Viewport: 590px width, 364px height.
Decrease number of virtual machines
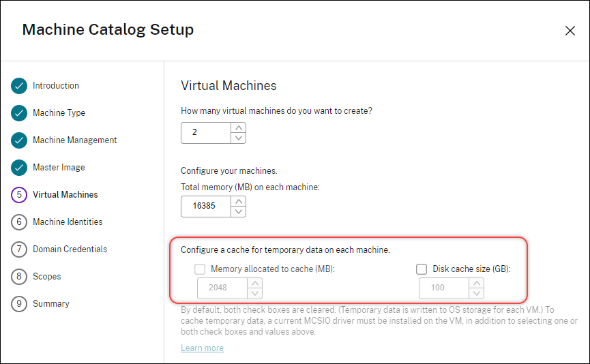coord(238,138)
